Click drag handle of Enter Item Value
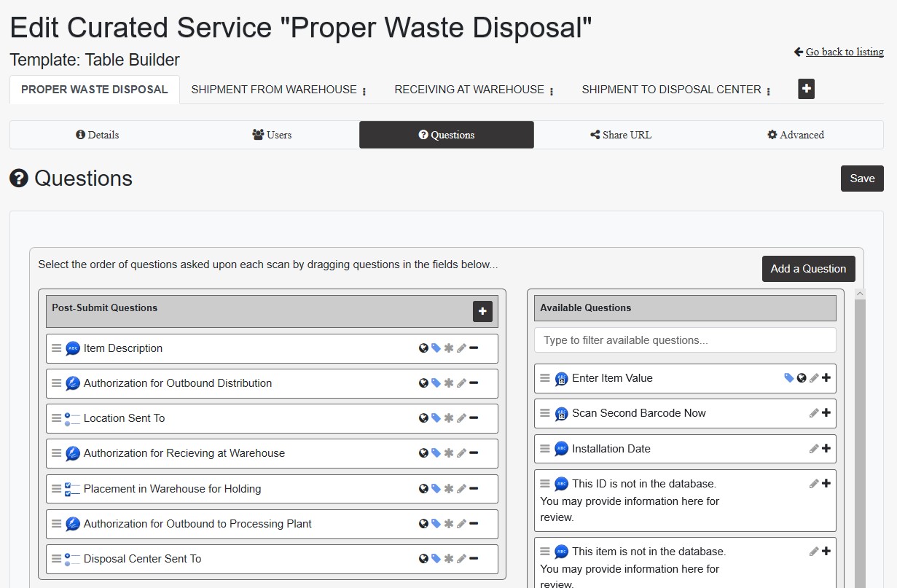Screen dimensions: 897x588 point(544,378)
